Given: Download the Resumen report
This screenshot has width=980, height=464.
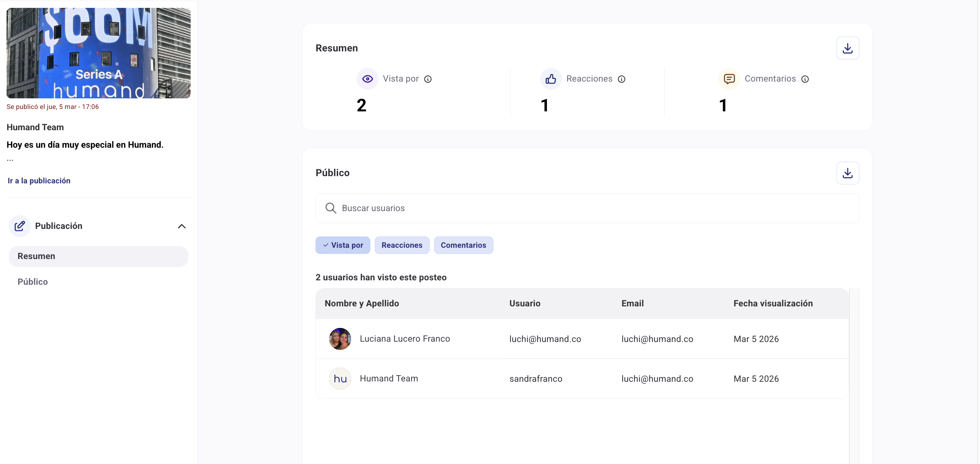Looking at the screenshot, I should (847, 48).
